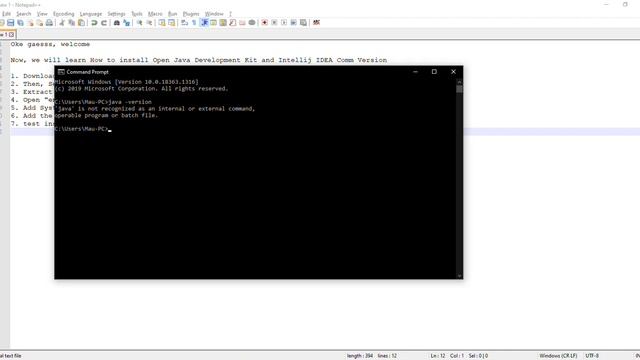Viewport: 640px width, 360px height.
Task: Redo the last undone edit
Action: click(104, 23)
